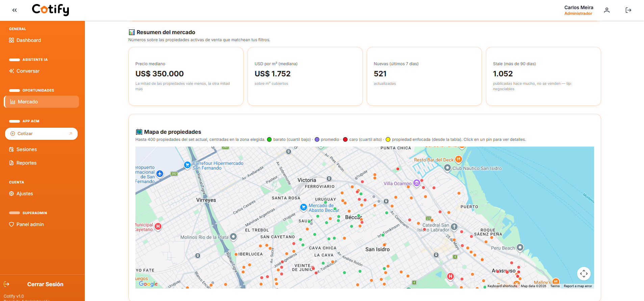Select Mercado in the sidebar
The image size is (644, 301).
click(41, 102)
